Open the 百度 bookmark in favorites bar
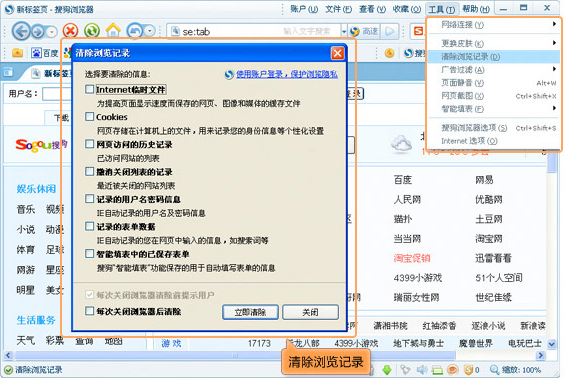 pyautogui.click(x=45, y=53)
